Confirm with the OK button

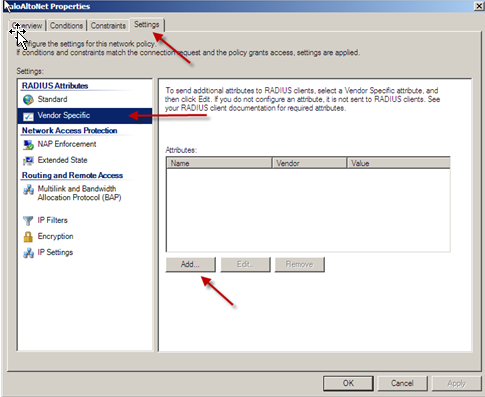[x=348, y=383]
